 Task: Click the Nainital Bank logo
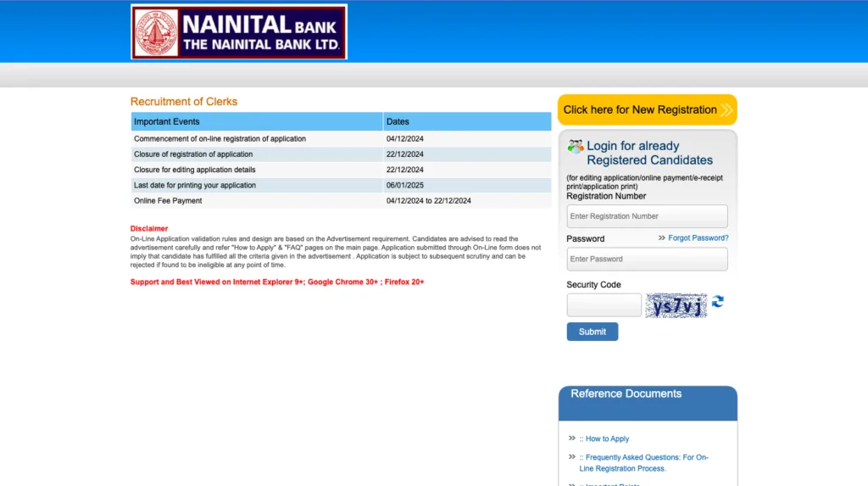[238, 31]
